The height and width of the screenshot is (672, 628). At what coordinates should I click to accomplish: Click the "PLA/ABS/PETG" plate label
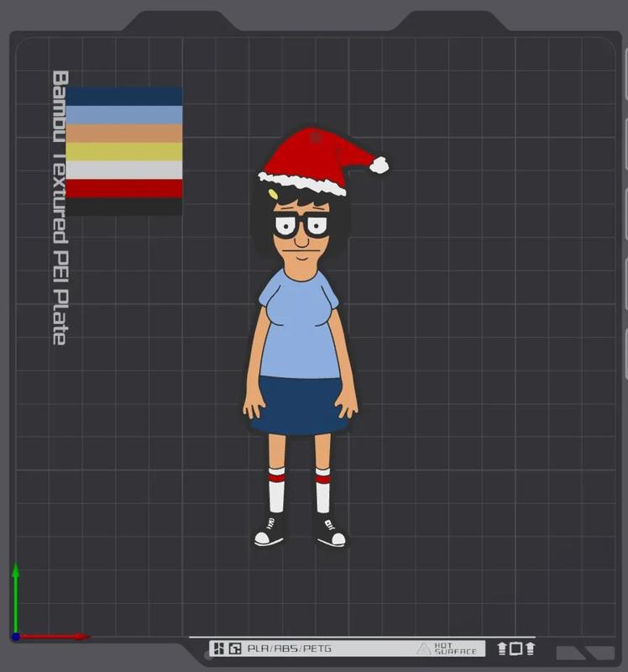coord(290,648)
